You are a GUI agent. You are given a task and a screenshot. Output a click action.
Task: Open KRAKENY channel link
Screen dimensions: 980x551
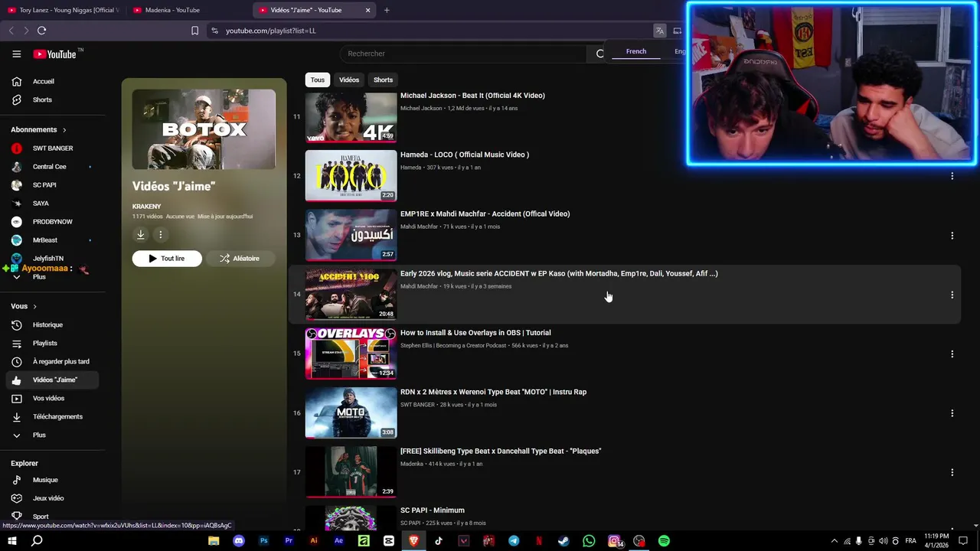click(146, 207)
